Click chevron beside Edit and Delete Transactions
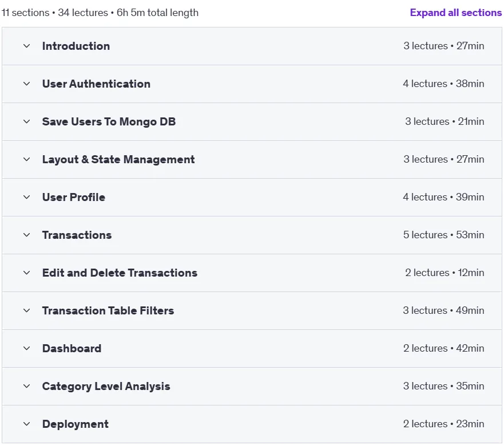 [x=27, y=273]
